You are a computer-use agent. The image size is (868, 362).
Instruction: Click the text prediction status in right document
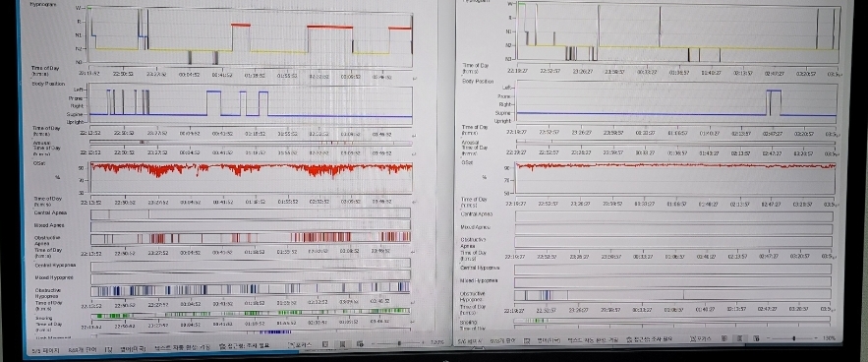pyautogui.click(x=593, y=339)
